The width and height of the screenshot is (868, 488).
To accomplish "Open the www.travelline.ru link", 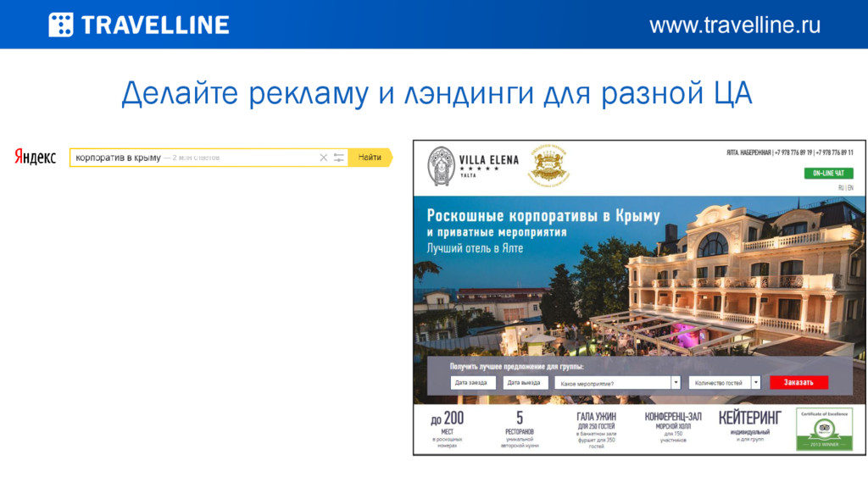I will click(x=735, y=25).
